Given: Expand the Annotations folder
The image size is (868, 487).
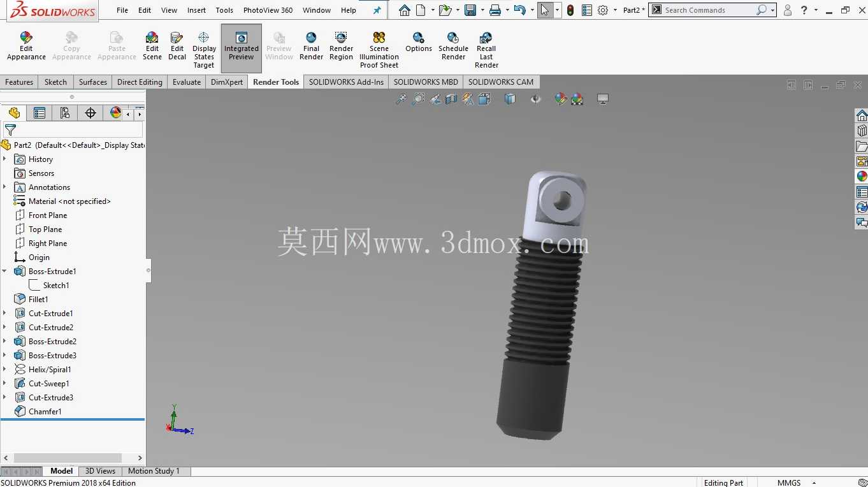Looking at the screenshot, I should pyautogui.click(x=4, y=187).
